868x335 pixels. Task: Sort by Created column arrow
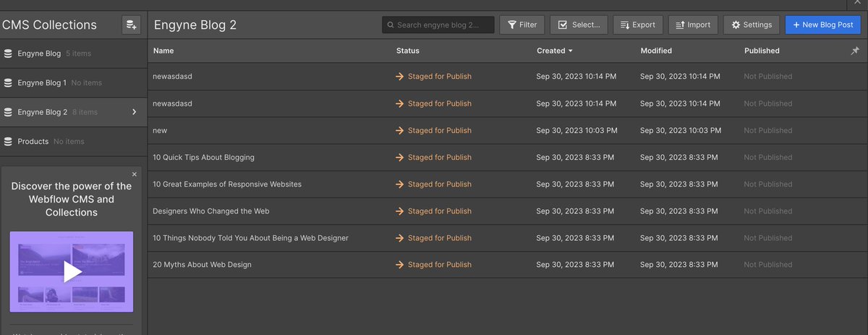coord(571,51)
